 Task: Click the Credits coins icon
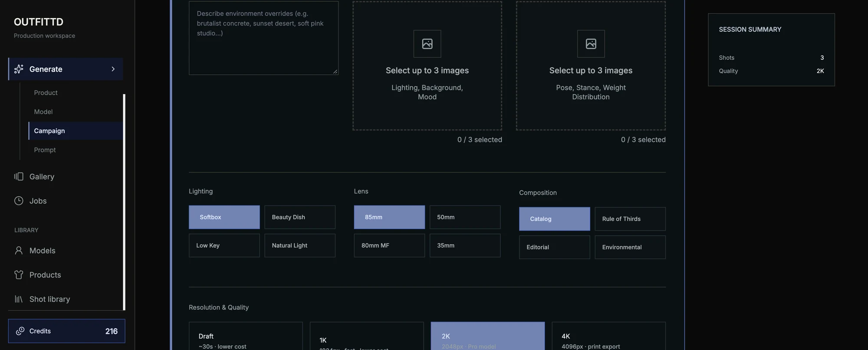[x=20, y=331]
